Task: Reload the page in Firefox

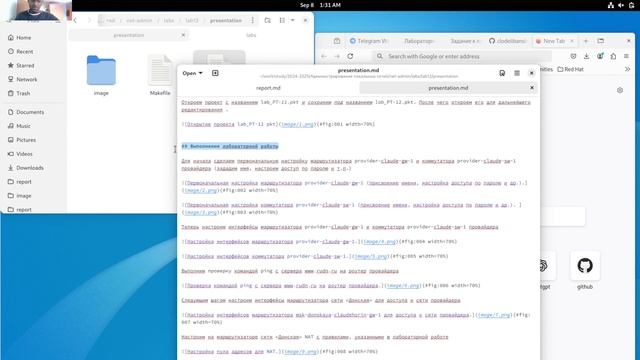Action: point(350,56)
